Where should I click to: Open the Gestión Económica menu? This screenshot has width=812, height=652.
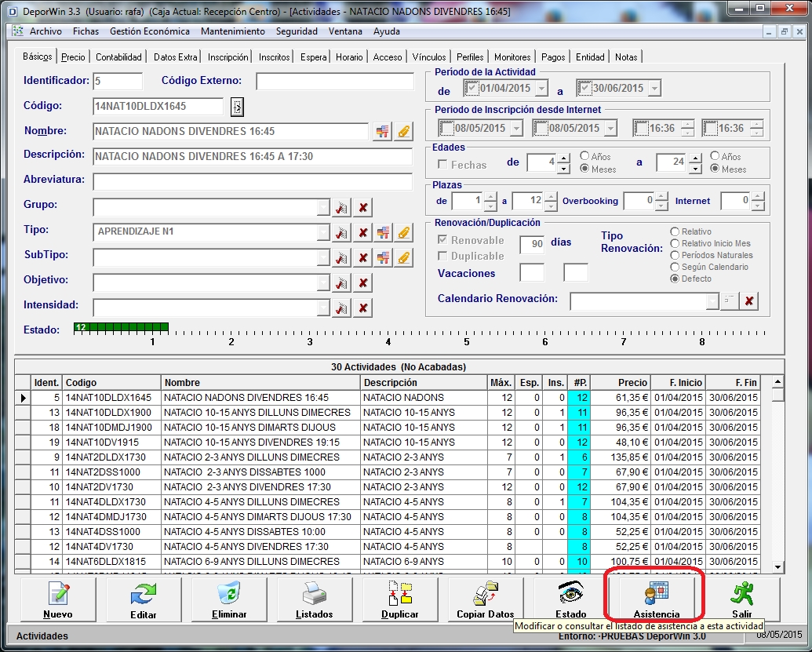click(150, 31)
